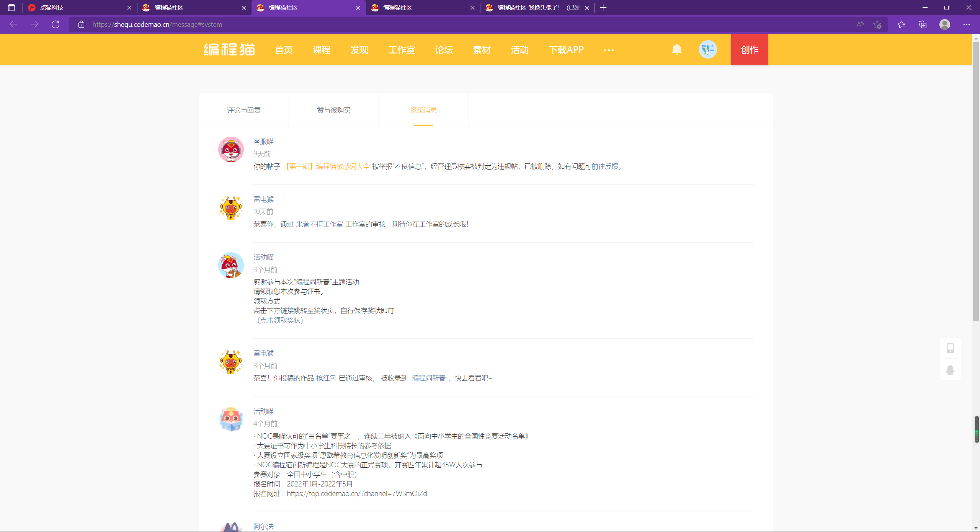Open 抢红包 work link

326,378
